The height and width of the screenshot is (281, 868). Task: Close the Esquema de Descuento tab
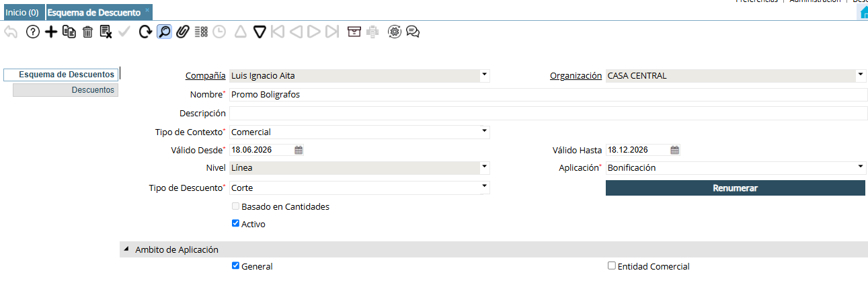point(147,10)
